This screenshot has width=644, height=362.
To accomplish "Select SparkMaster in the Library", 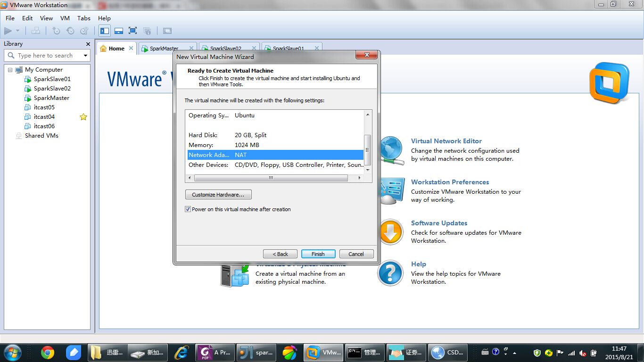I will point(51,98).
